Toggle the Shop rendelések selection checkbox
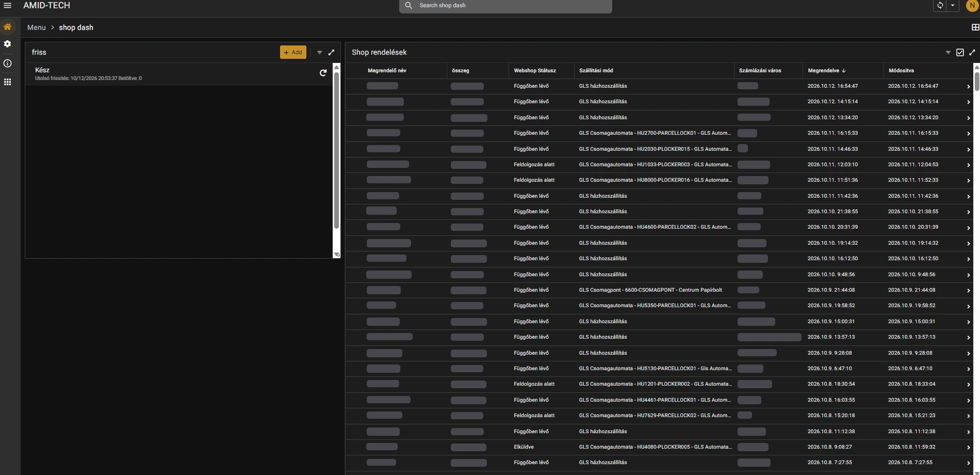The image size is (980, 475). 960,52
